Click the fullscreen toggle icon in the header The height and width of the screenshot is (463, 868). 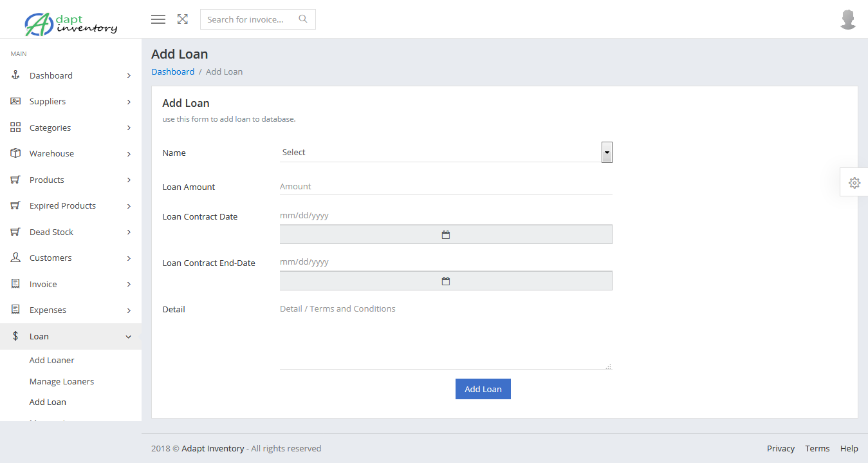182,19
